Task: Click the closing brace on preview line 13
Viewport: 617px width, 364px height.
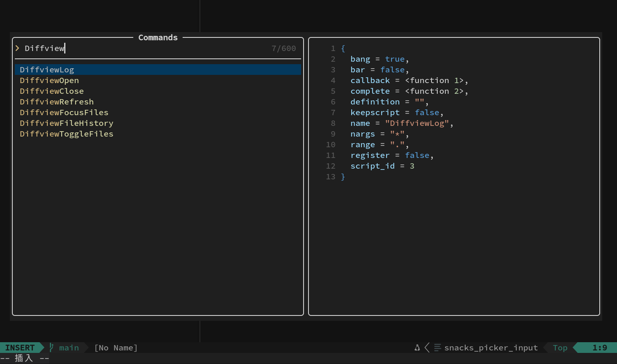Action: tap(343, 176)
